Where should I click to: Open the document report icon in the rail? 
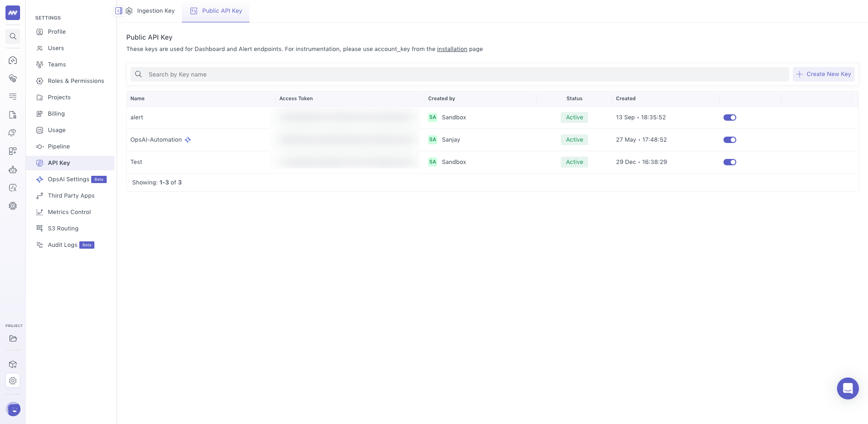coord(13,115)
